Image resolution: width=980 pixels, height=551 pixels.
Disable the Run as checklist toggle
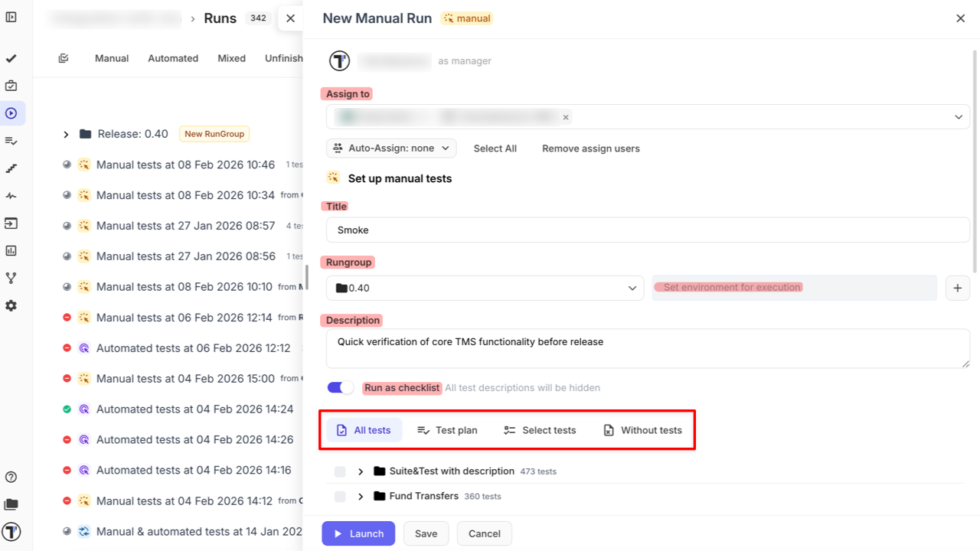click(x=339, y=387)
